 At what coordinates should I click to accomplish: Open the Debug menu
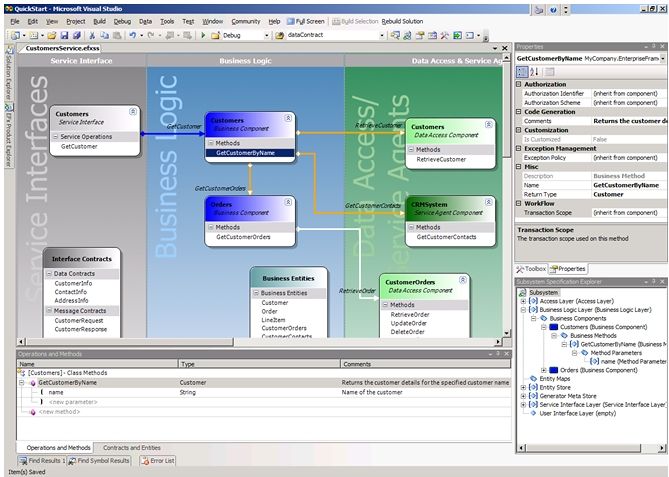(122, 21)
